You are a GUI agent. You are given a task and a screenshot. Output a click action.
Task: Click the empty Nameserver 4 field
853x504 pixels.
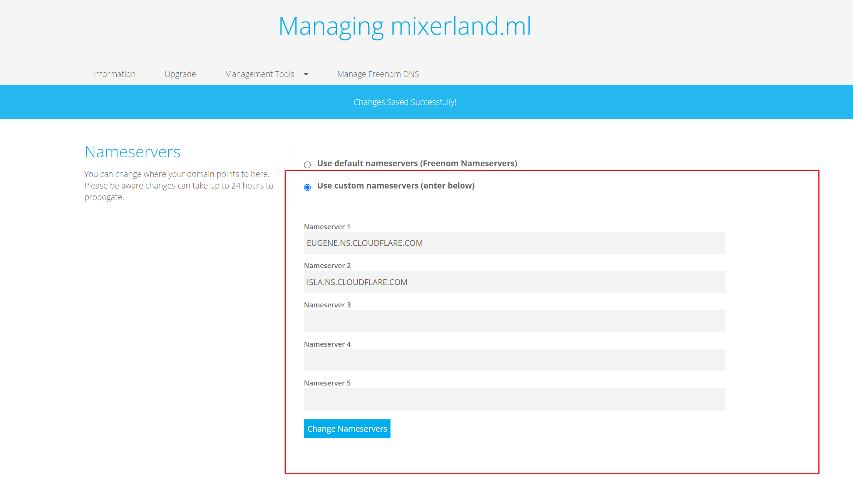514,360
